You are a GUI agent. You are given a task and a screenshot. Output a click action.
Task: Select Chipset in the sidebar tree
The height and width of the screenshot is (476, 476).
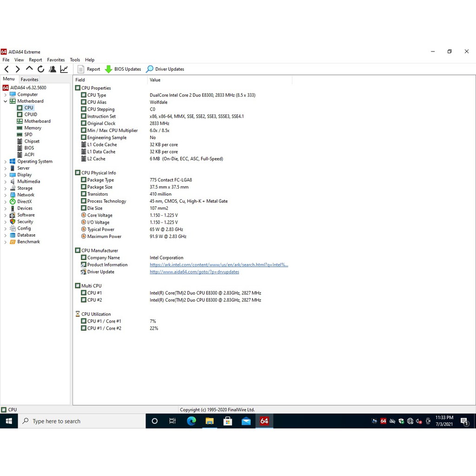pyautogui.click(x=32, y=141)
